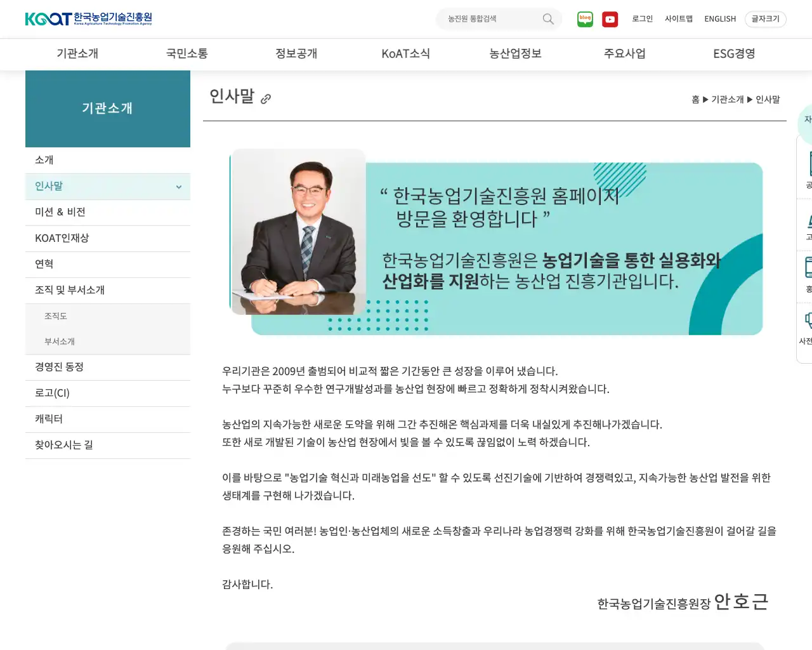This screenshot has width=812, height=650.
Task: Open the ESG경영 main menu
Action: pyautogui.click(x=734, y=54)
